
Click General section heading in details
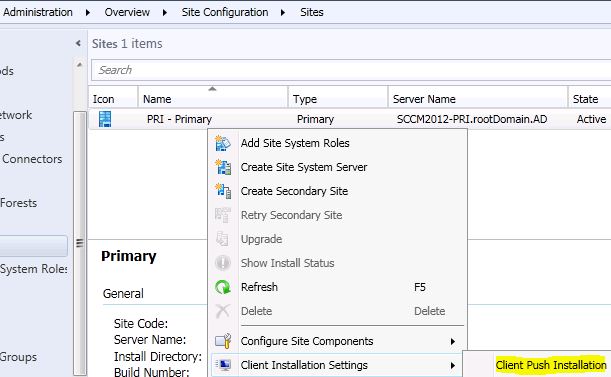coord(123,294)
